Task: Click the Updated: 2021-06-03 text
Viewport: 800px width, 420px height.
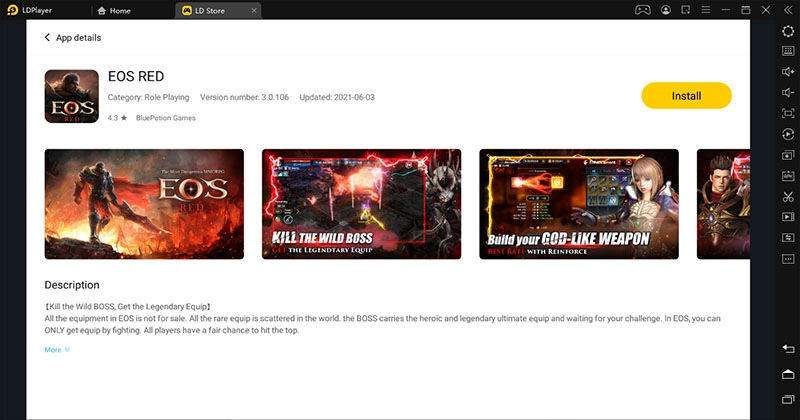Action: tap(337, 97)
